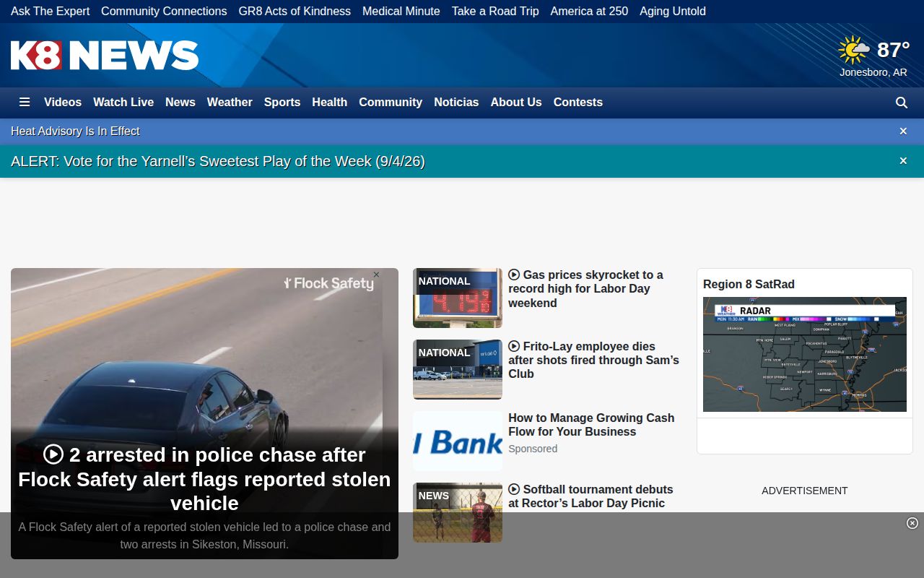
Task: Open the Health section
Action: click(330, 102)
